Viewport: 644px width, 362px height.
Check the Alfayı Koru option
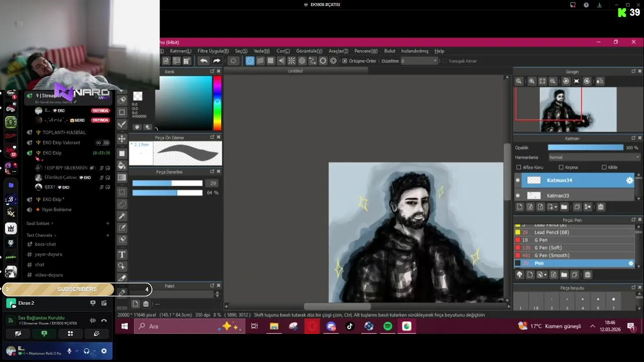pyautogui.click(x=519, y=167)
